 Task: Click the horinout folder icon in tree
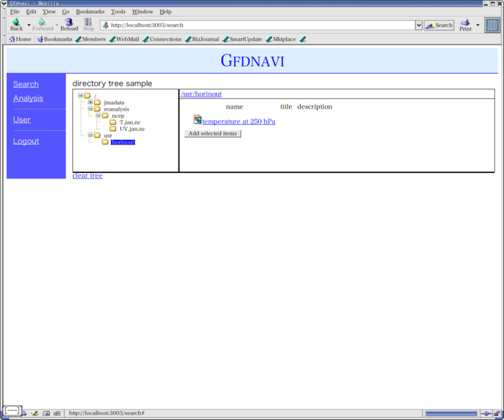[105, 142]
